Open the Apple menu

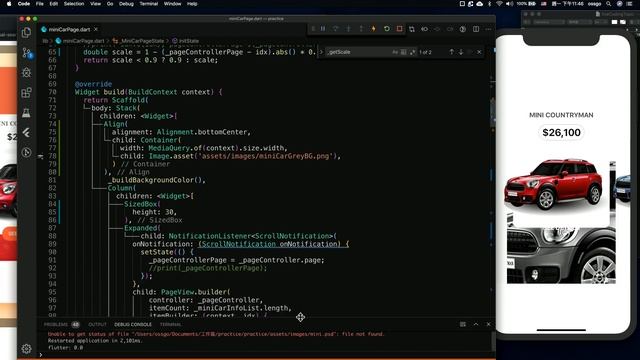tap(9, 4)
